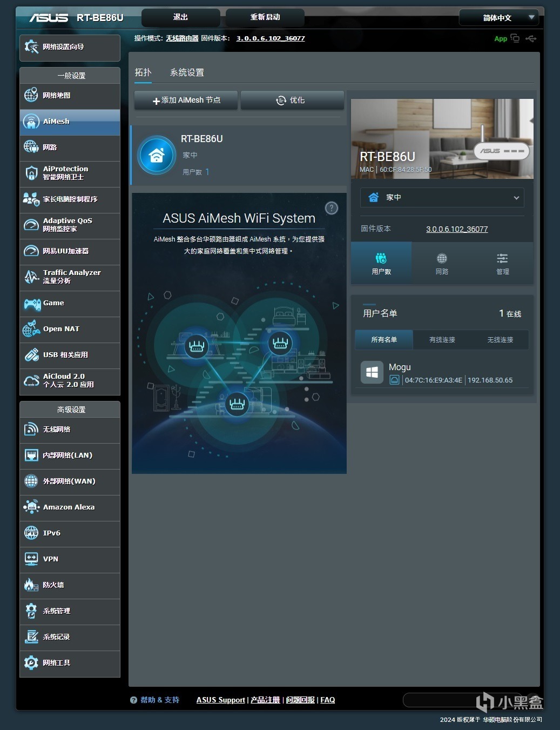
Task: Open the 网易UU加速器 icon
Action: pyautogui.click(x=31, y=251)
